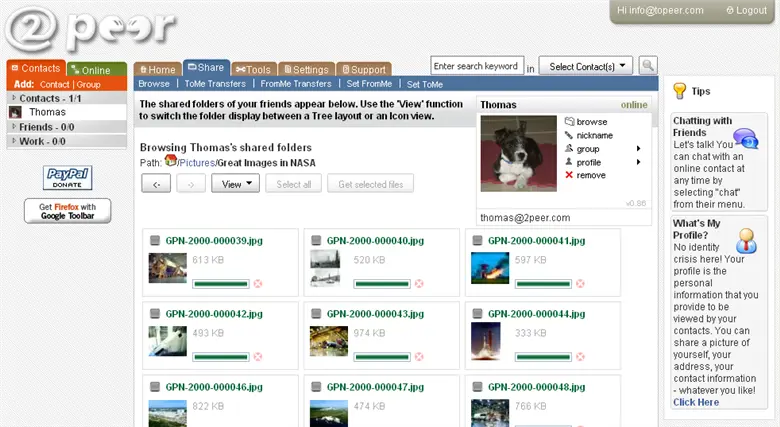Click Thomas's dog profile photo

[x=518, y=153]
